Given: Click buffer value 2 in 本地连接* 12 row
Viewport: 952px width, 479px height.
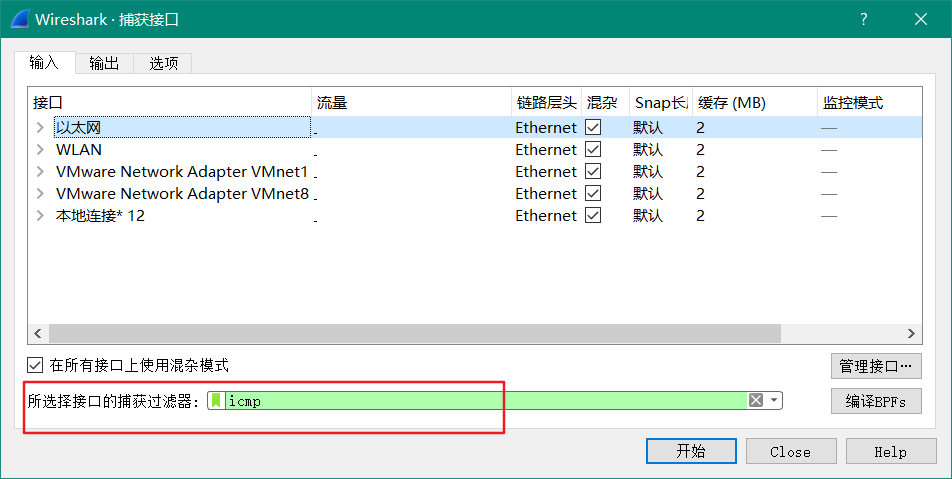Looking at the screenshot, I should point(701,216).
